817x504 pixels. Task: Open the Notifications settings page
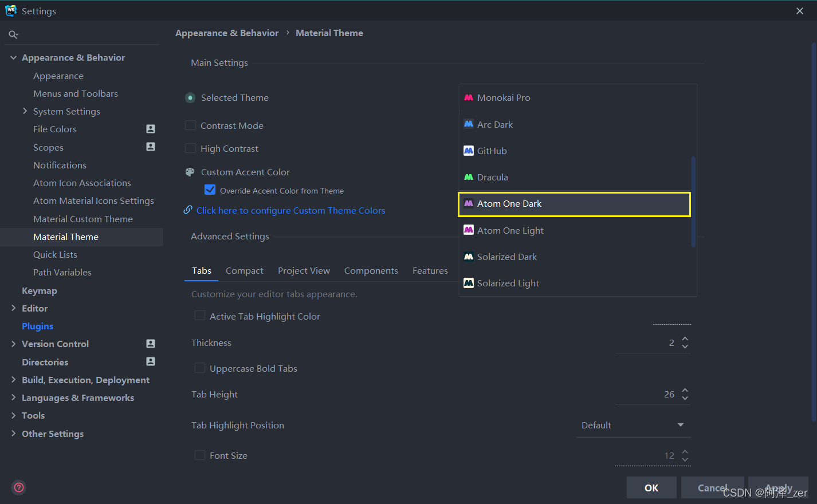(x=60, y=165)
